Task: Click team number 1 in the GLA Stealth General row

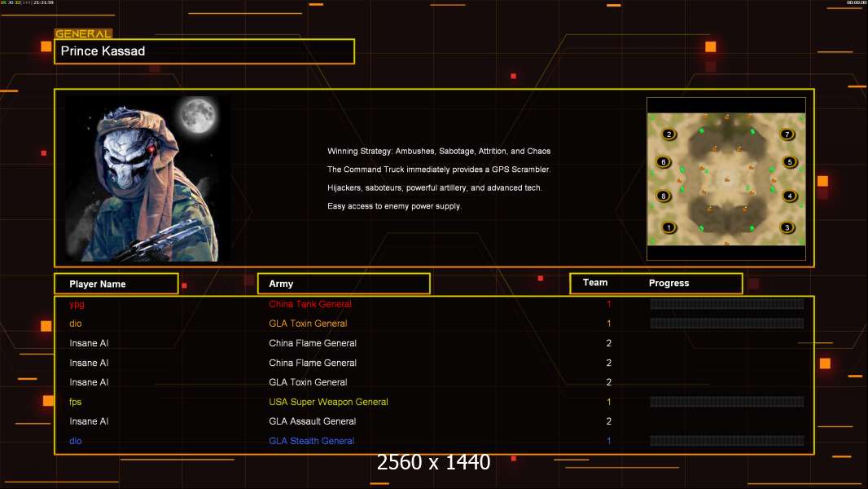Action: tap(608, 441)
